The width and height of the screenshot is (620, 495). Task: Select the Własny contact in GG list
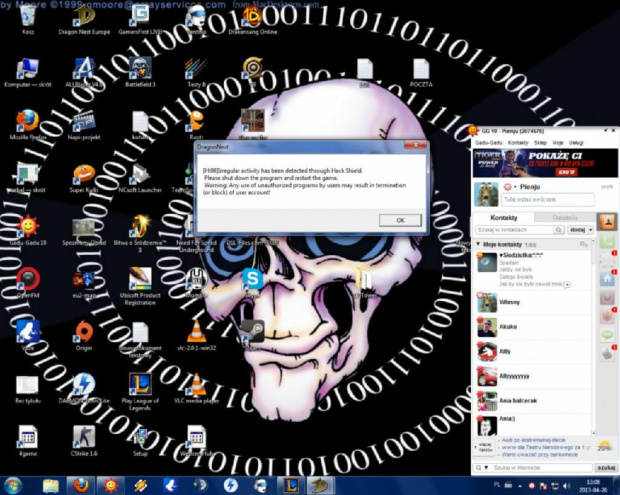point(533,302)
